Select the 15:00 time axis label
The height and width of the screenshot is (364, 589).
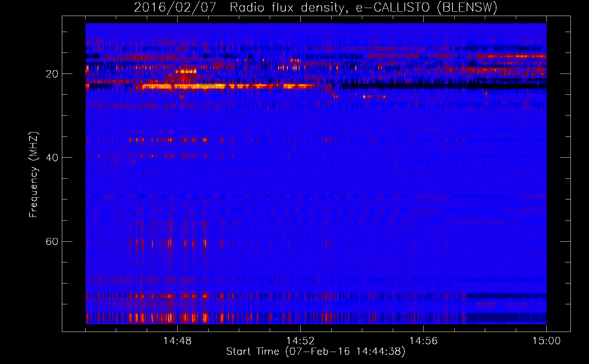click(546, 341)
